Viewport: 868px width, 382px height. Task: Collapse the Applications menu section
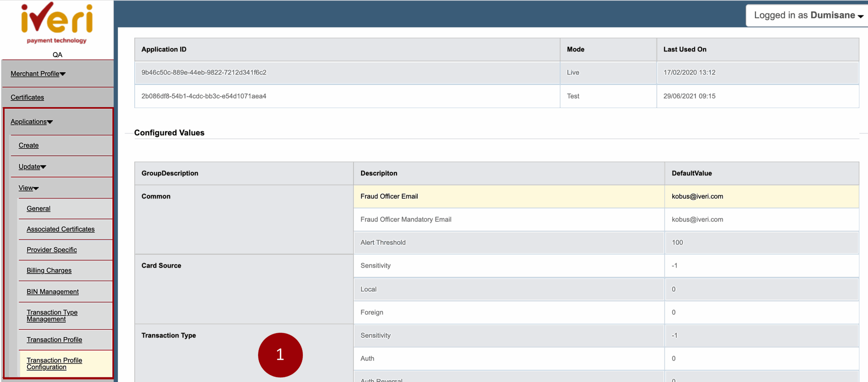[x=32, y=122]
